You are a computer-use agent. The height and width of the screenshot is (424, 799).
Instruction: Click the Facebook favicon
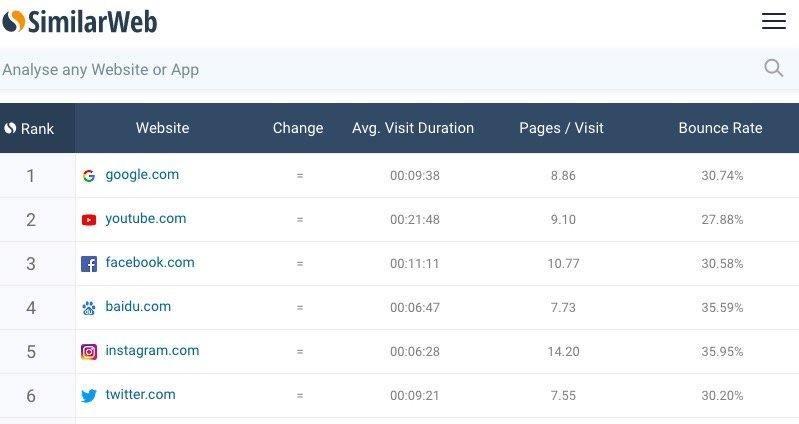click(89, 264)
